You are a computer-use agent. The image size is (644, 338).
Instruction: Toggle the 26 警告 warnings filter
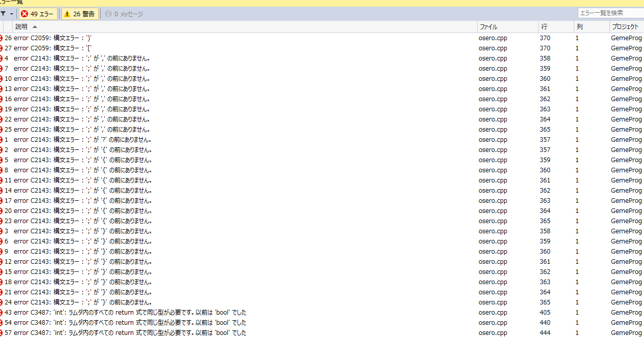click(x=80, y=14)
